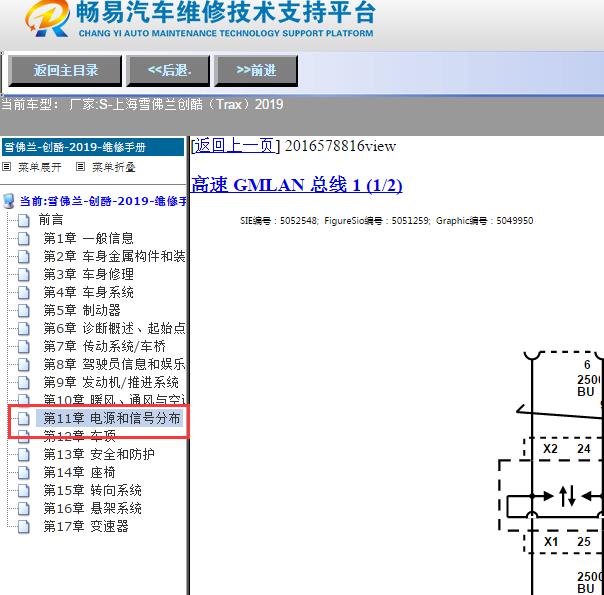
Task: Click the 当前车型 厂家 info text
Action: coord(142,104)
